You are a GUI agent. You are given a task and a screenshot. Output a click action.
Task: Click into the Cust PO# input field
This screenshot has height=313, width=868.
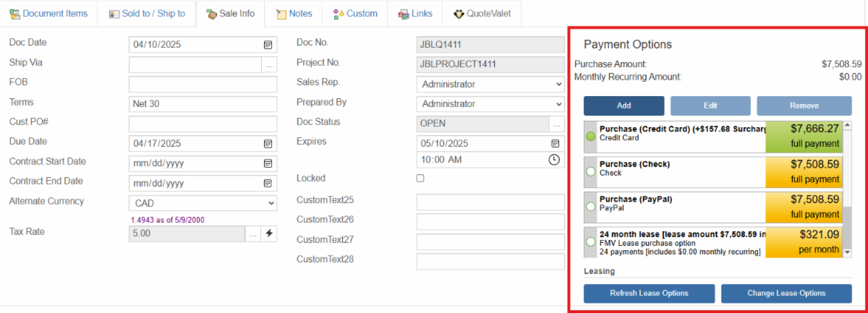(x=203, y=124)
